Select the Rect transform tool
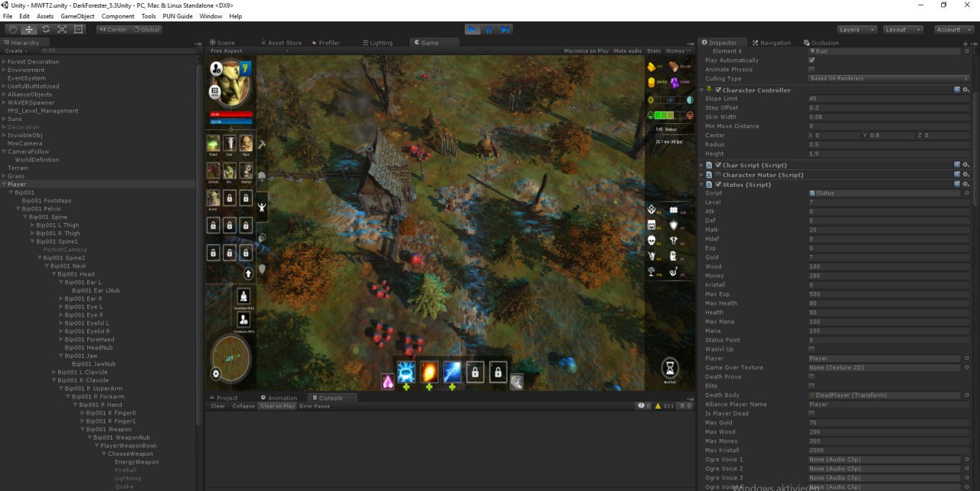The width and height of the screenshot is (980, 491). [x=79, y=29]
